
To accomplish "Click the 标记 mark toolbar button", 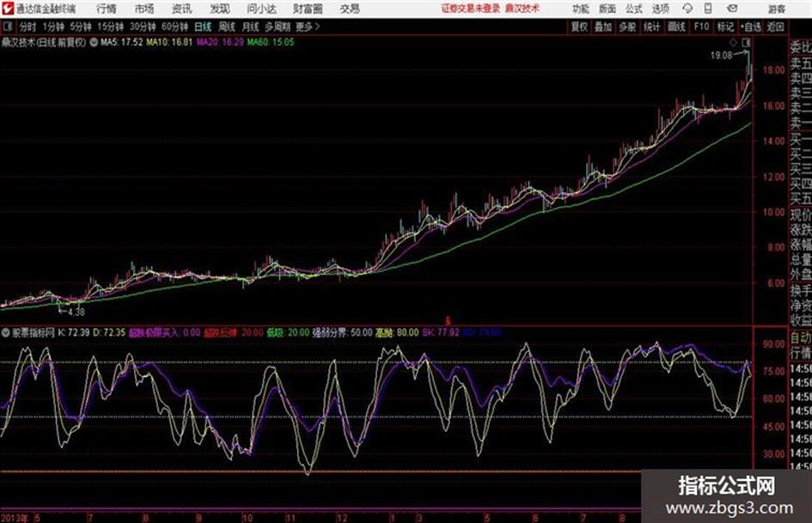I will pos(725,27).
